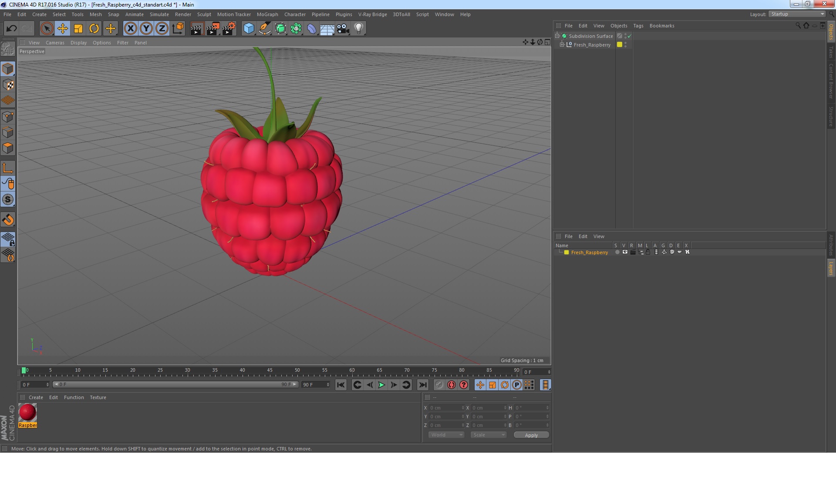Open the Array modeling objects icon
Viewport: 836px width, 504px height.
pyautogui.click(x=296, y=29)
